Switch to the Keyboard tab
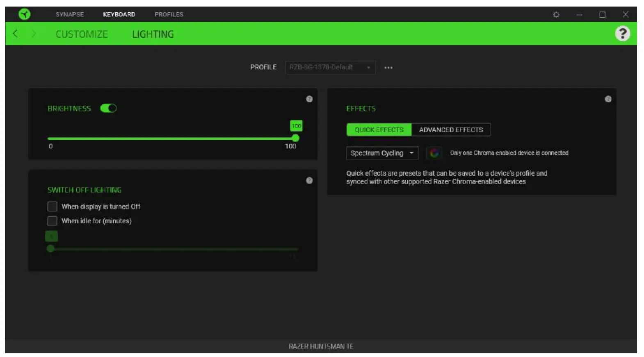This screenshot has height=357, width=644. pos(119,14)
